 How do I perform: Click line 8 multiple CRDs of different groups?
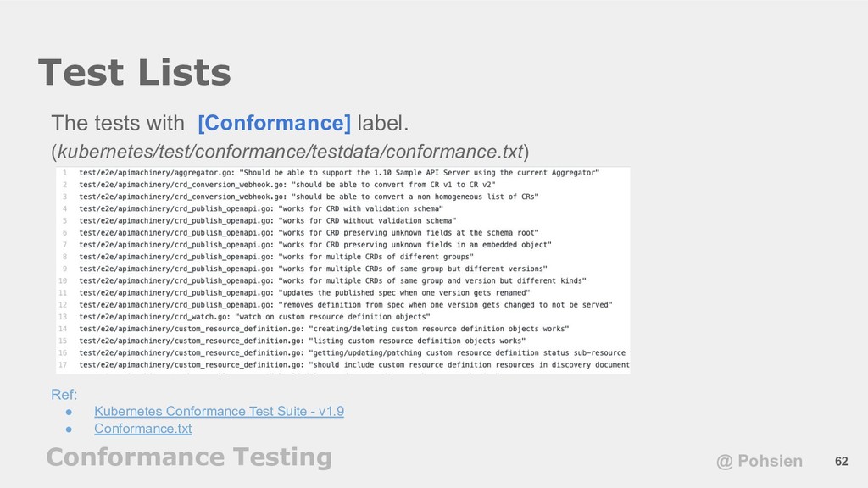(276, 257)
